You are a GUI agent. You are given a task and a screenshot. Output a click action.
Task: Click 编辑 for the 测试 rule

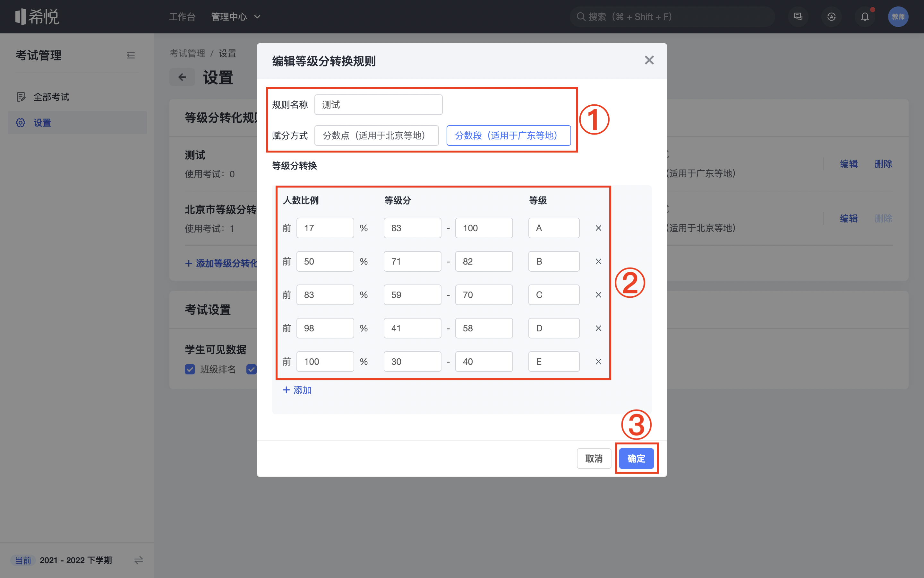click(x=849, y=164)
